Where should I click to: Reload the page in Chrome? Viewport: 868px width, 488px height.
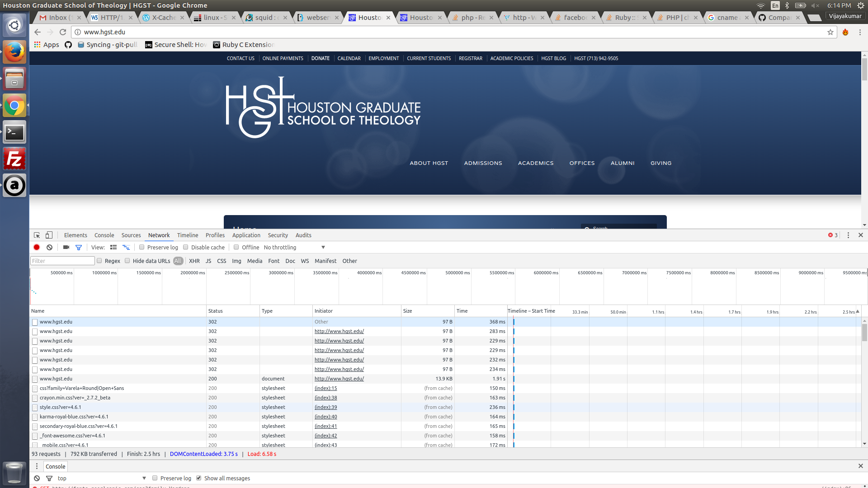(x=63, y=32)
